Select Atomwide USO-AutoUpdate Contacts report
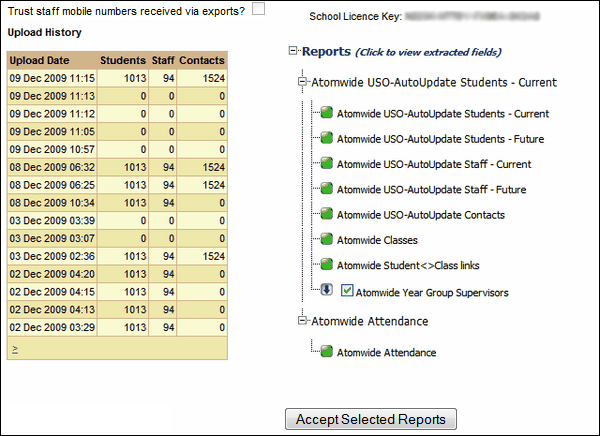This screenshot has width=600, height=436. point(421,215)
